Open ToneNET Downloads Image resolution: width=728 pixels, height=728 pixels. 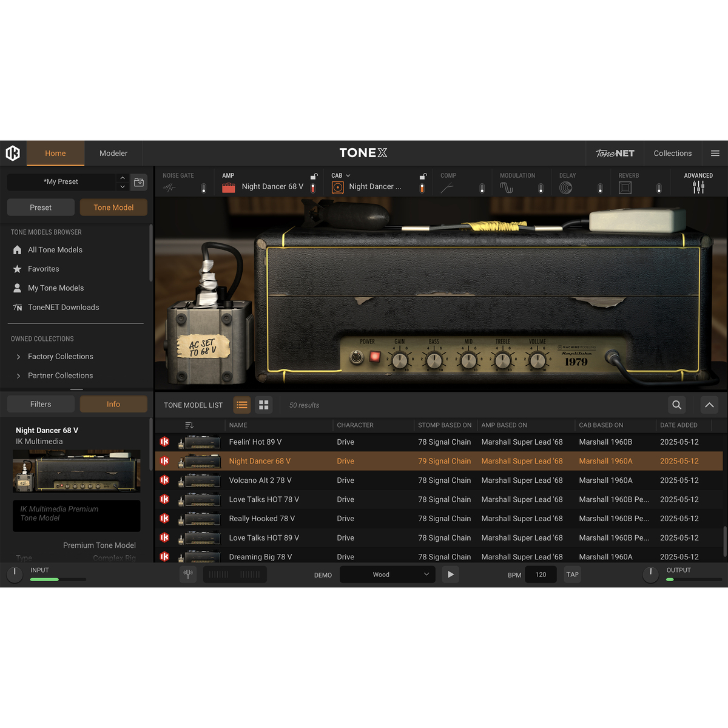[x=64, y=308]
